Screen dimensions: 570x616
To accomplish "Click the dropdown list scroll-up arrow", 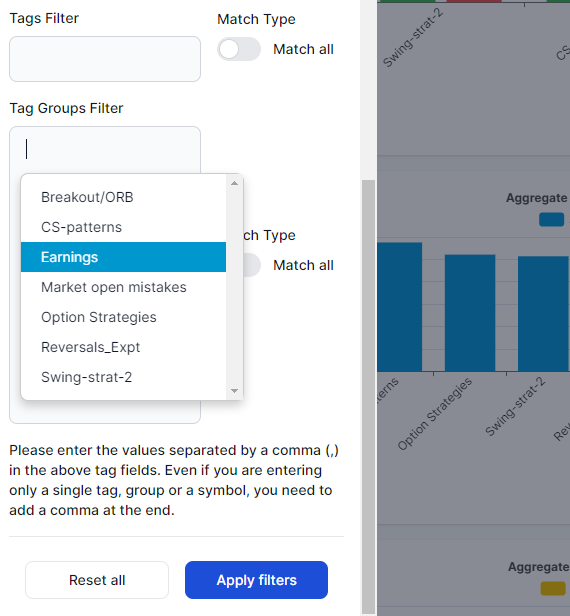I will tap(235, 183).
